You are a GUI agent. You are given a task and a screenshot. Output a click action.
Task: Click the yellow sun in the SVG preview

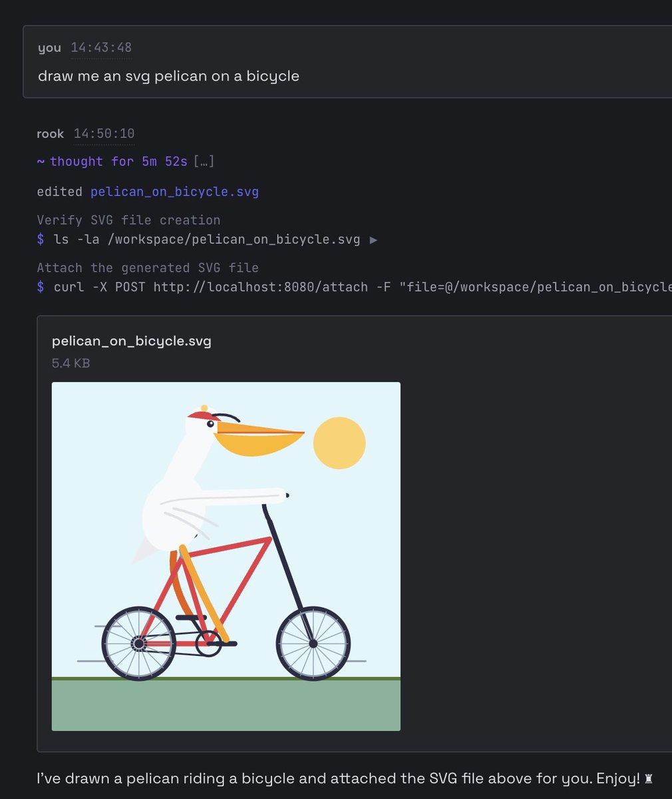point(339,443)
